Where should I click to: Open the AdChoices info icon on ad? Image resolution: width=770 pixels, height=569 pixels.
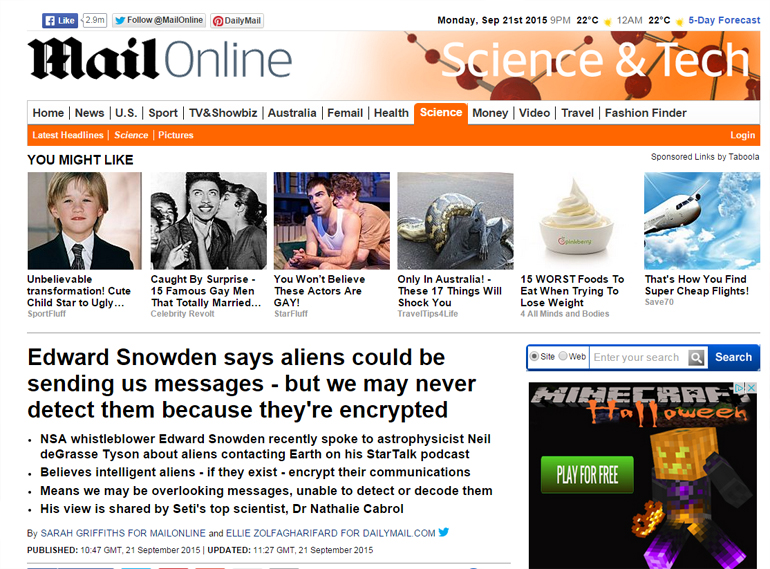tap(740, 387)
